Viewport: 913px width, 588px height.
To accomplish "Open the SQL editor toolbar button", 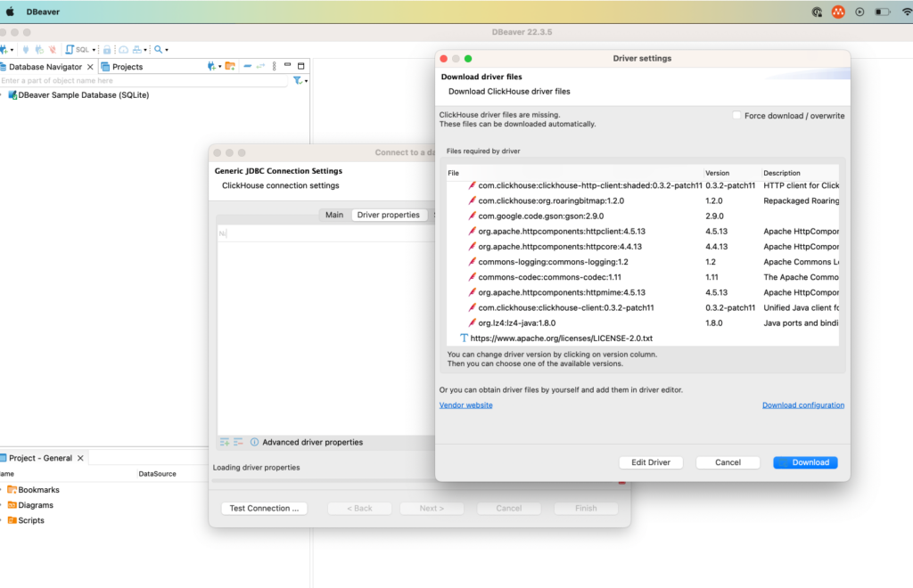I will coord(78,49).
